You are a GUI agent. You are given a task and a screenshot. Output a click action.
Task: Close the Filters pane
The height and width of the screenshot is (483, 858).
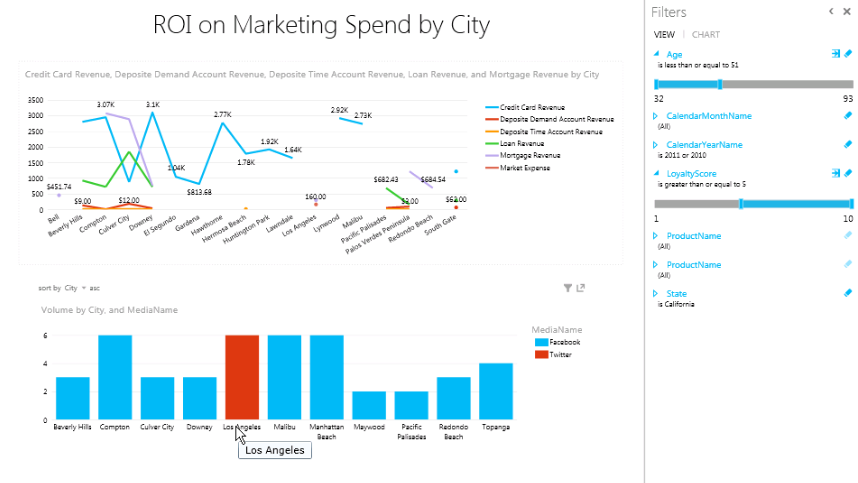point(848,12)
